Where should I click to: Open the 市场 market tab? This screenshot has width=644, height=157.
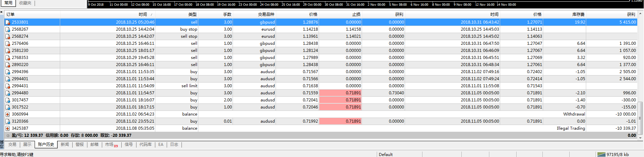110,145
